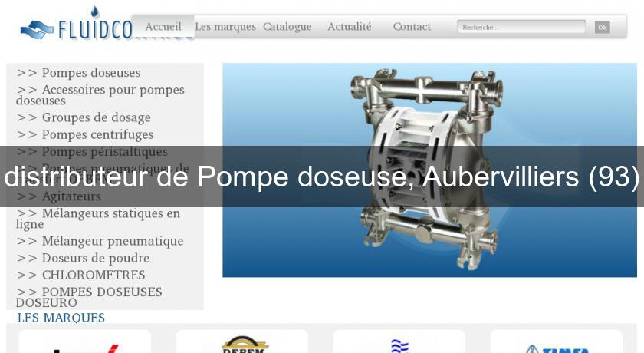This screenshot has height=353, width=644.
Task: Open the Les marques menu item
Action: [225, 27]
